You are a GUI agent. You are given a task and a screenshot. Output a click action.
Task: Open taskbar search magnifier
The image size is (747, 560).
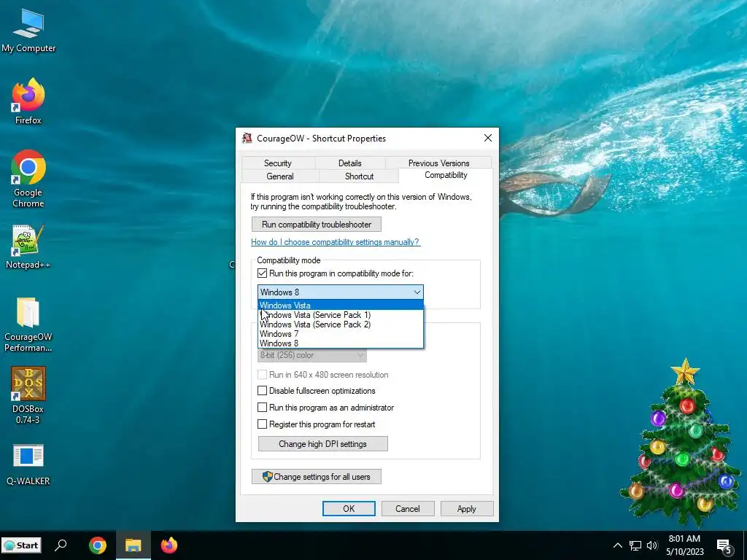pyautogui.click(x=61, y=545)
